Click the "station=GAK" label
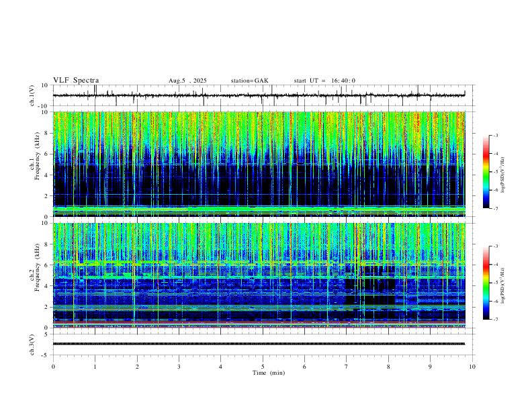 pyautogui.click(x=249, y=81)
